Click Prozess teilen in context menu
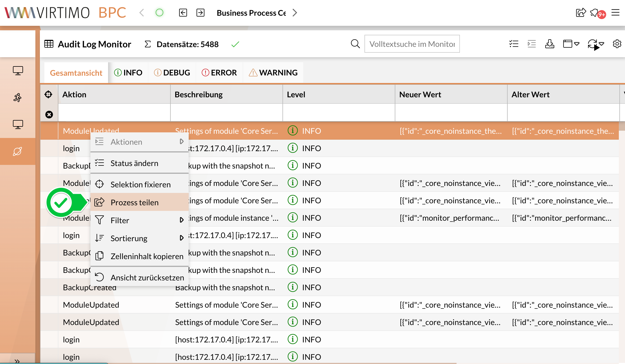 [x=134, y=202]
